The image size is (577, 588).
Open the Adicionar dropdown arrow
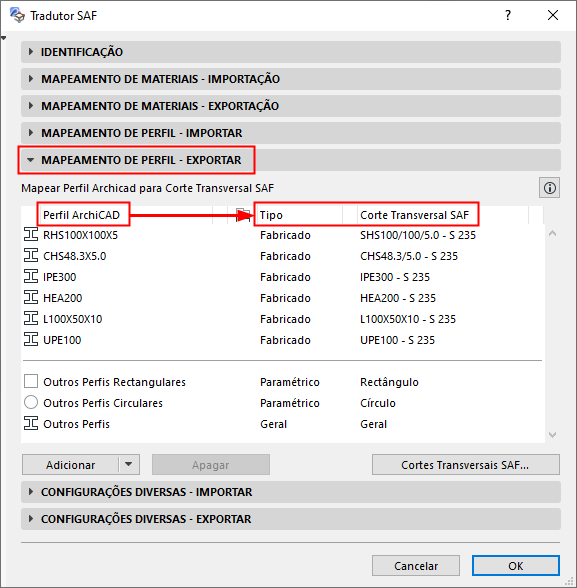(129, 464)
